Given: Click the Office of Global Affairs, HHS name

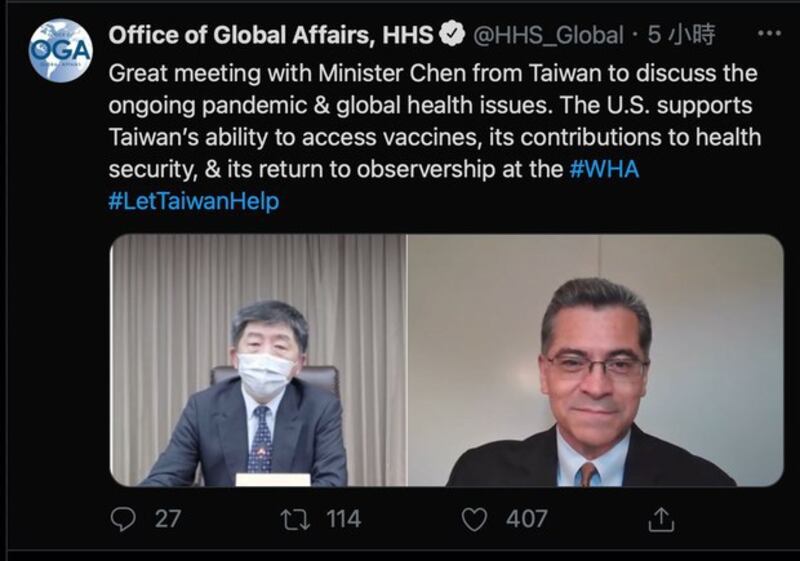Looking at the screenshot, I should 271,35.
